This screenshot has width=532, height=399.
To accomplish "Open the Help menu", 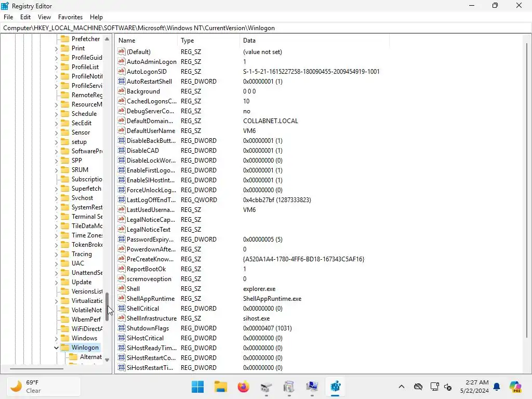I will [96, 17].
